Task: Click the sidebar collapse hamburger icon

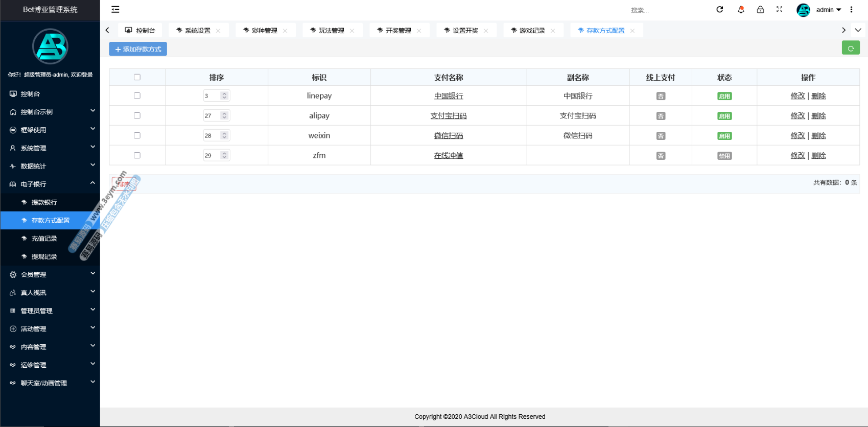Action: tap(115, 9)
